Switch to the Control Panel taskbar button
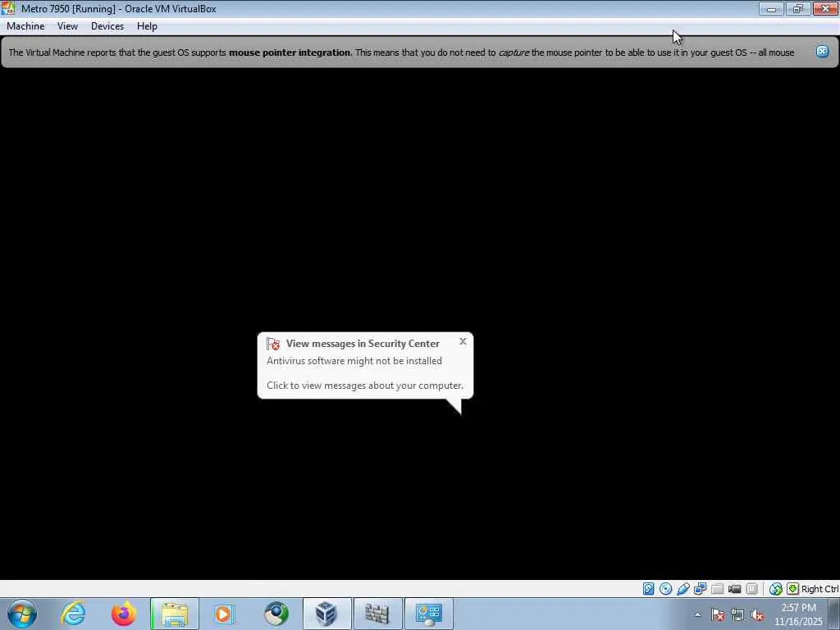This screenshot has width=840, height=630. [x=428, y=614]
